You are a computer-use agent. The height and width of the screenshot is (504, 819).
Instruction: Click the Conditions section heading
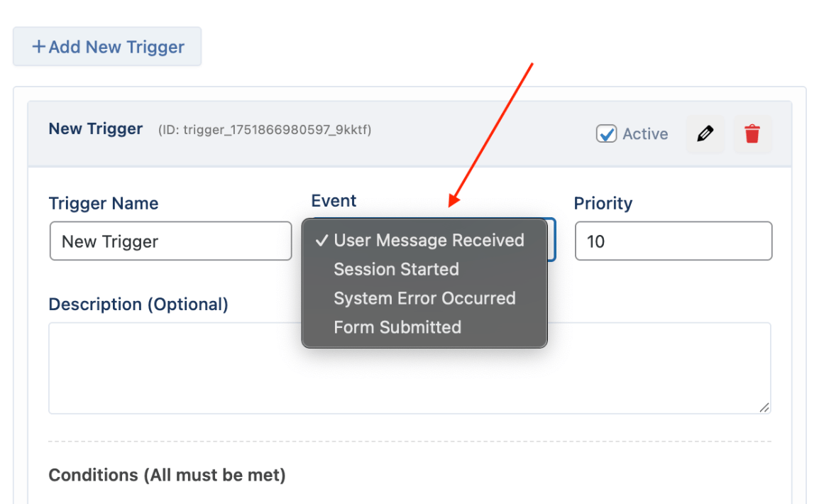(x=167, y=475)
